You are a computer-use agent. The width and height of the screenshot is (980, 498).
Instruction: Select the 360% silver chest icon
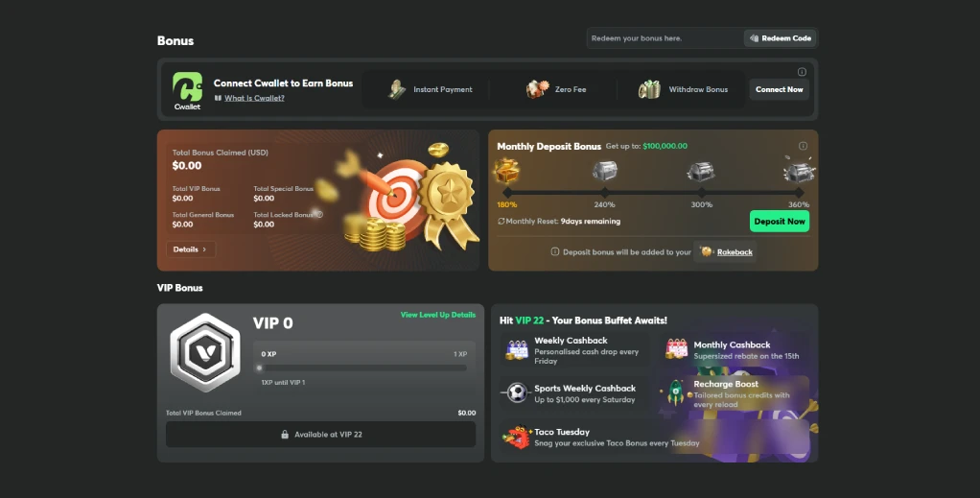(800, 170)
